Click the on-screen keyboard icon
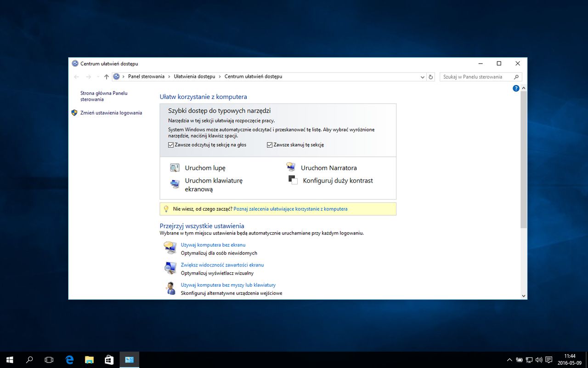 point(175,184)
